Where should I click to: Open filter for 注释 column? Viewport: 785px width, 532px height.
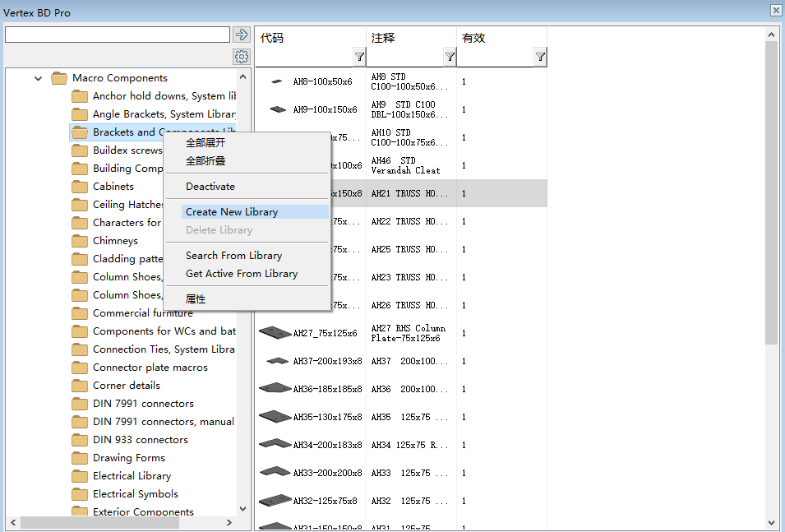tap(450, 57)
